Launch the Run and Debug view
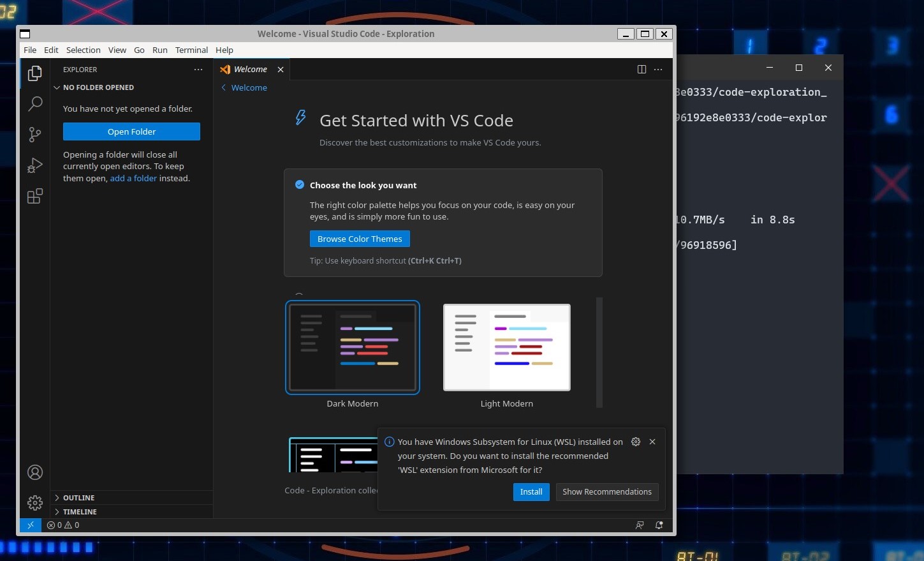This screenshot has width=924, height=561. [35, 165]
